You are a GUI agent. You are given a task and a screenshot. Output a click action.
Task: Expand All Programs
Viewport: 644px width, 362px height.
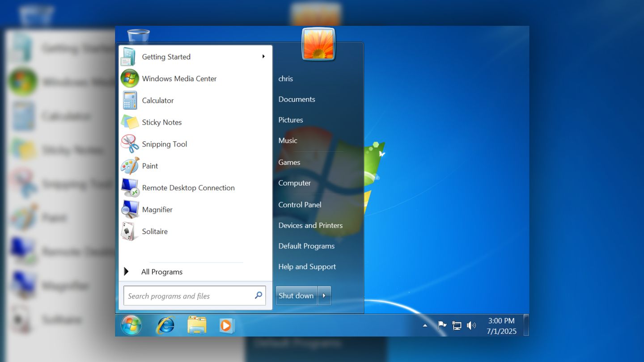coord(162,272)
